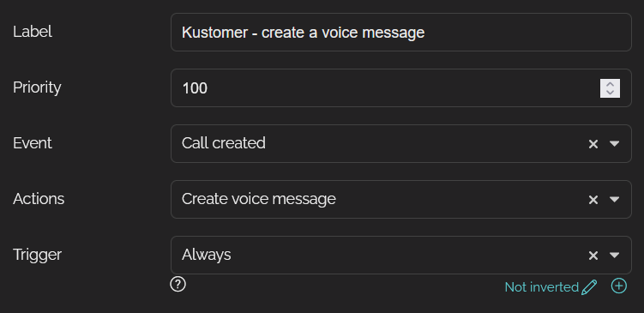
Task: Increase Priority using the stepper up arrow
Action: click(610, 84)
